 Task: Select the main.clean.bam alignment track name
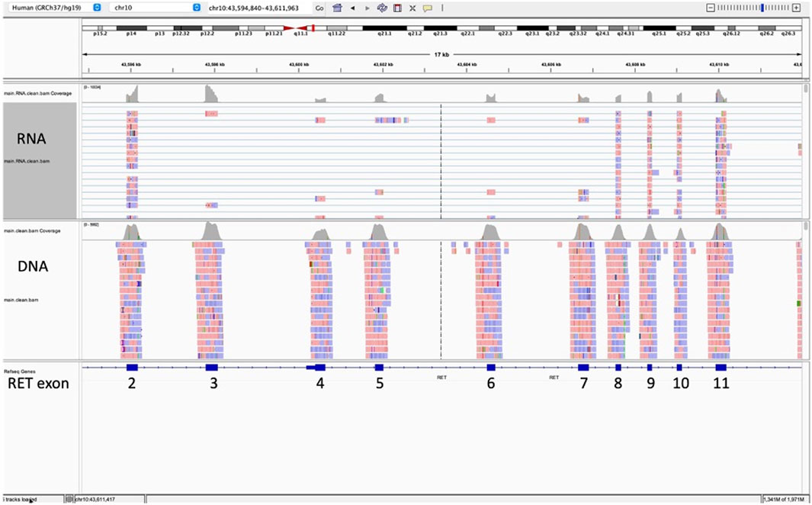click(21, 300)
